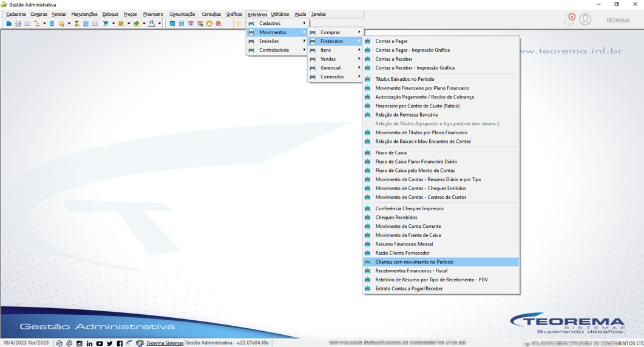Viewport: 644px width, 347px height.
Task: Open dropdown arrow next to money icon
Action: coord(144,24)
